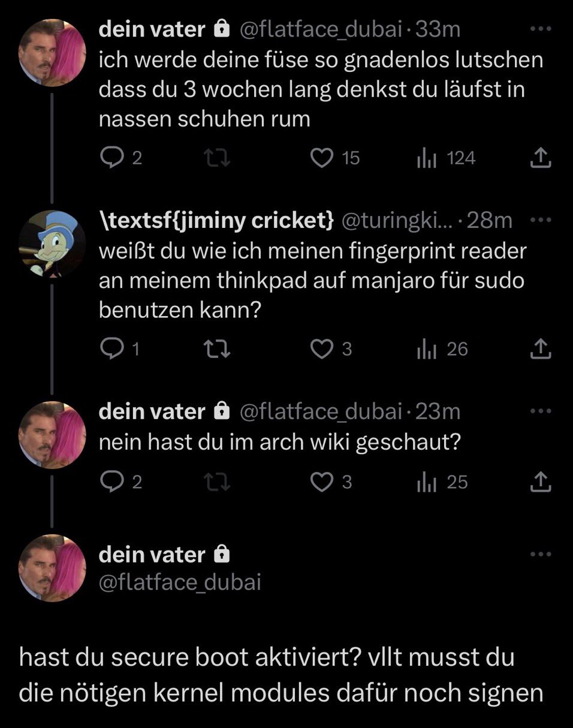Like jiminy cricket's tweet
The height and width of the screenshot is (728, 573).
(x=323, y=349)
